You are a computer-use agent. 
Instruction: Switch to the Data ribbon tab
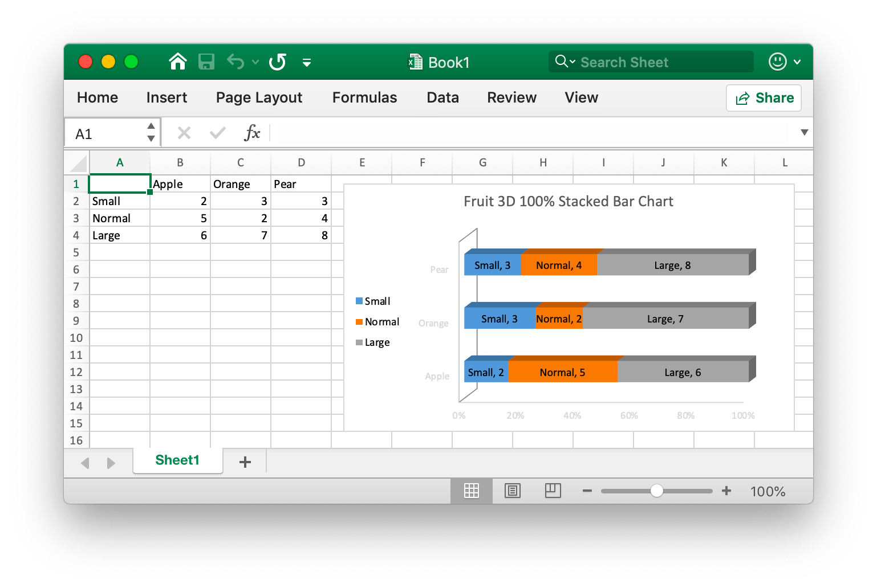coord(442,97)
